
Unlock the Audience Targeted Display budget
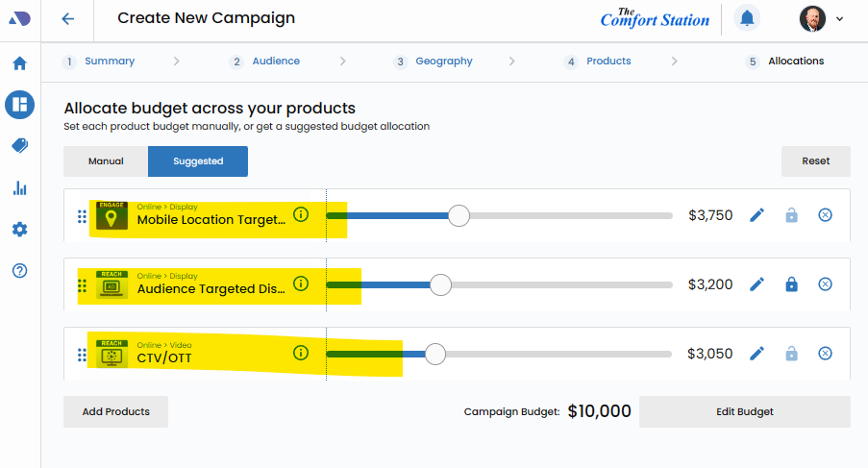click(791, 284)
